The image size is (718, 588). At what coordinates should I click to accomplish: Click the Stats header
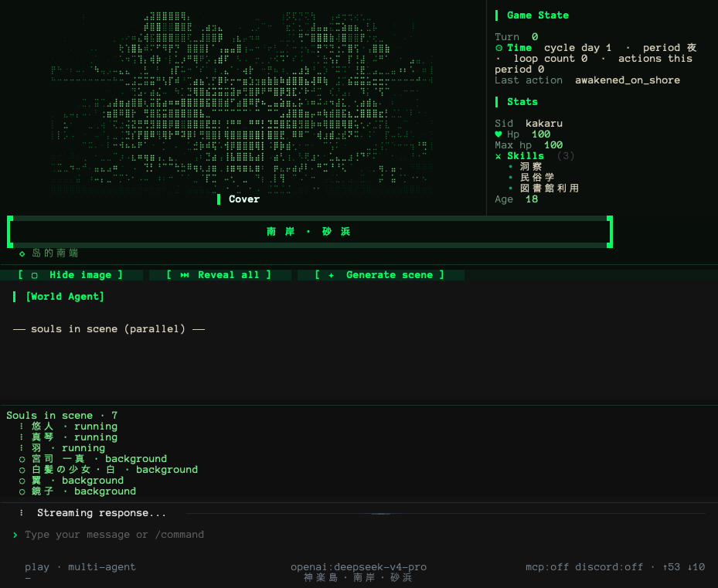(x=522, y=102)
